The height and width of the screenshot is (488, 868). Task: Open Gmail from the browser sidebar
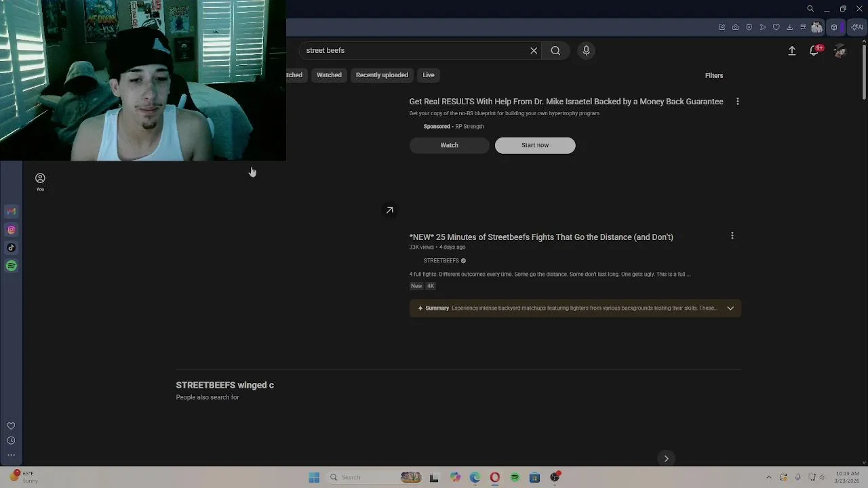coord(11,211)
